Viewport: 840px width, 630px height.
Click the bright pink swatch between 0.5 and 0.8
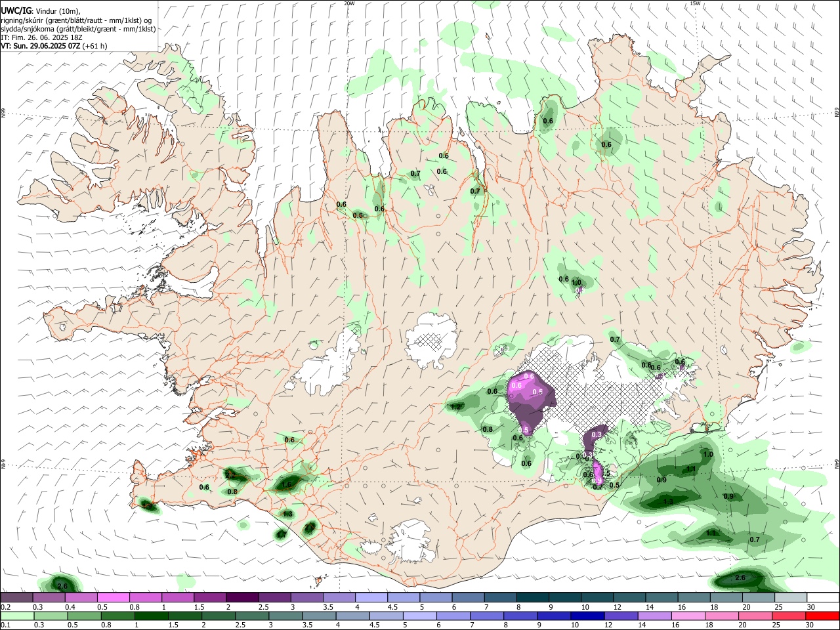(x=113, y=598)
